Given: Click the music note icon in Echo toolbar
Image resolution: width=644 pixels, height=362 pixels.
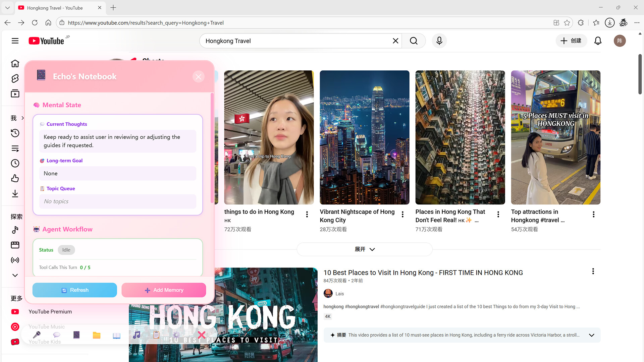Looking at the screenshot, I should pos(137,335).
